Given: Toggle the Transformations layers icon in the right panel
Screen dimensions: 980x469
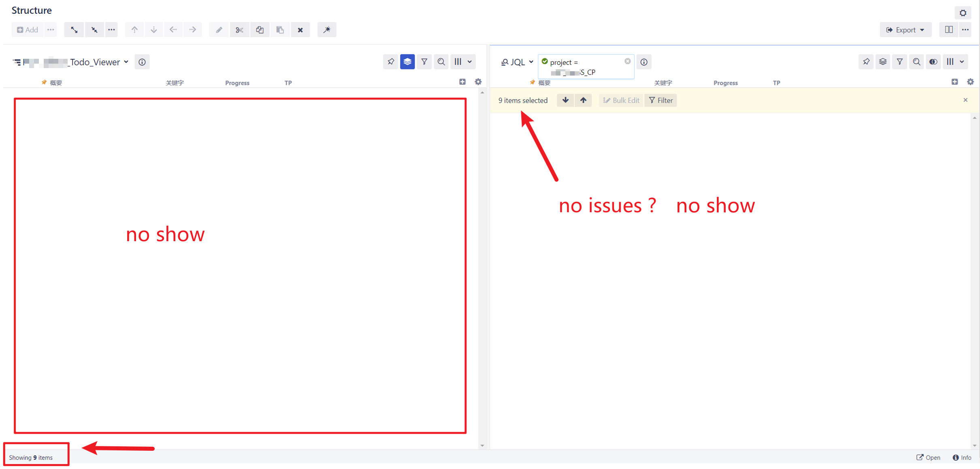Looking at the screenshot, I should 883,62.
